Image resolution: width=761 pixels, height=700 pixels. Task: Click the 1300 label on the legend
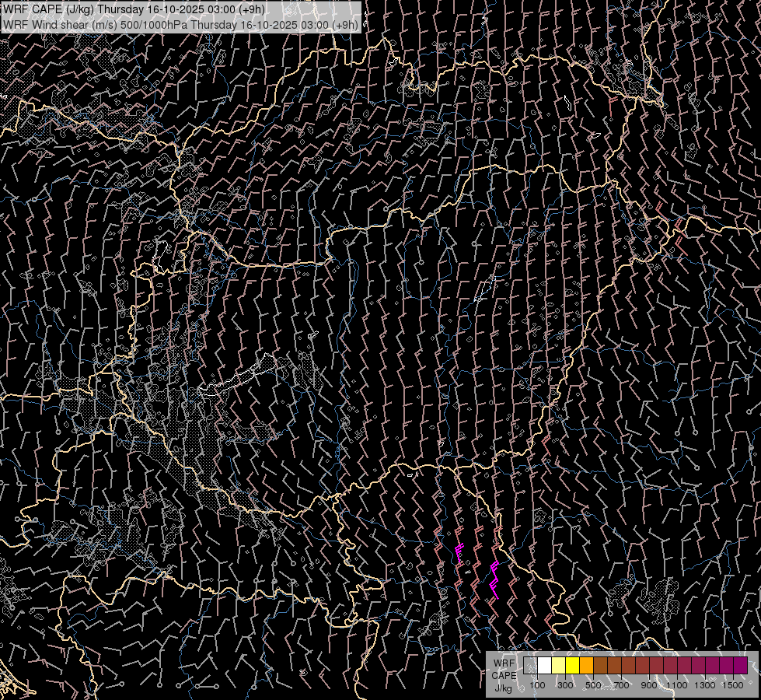705,685
